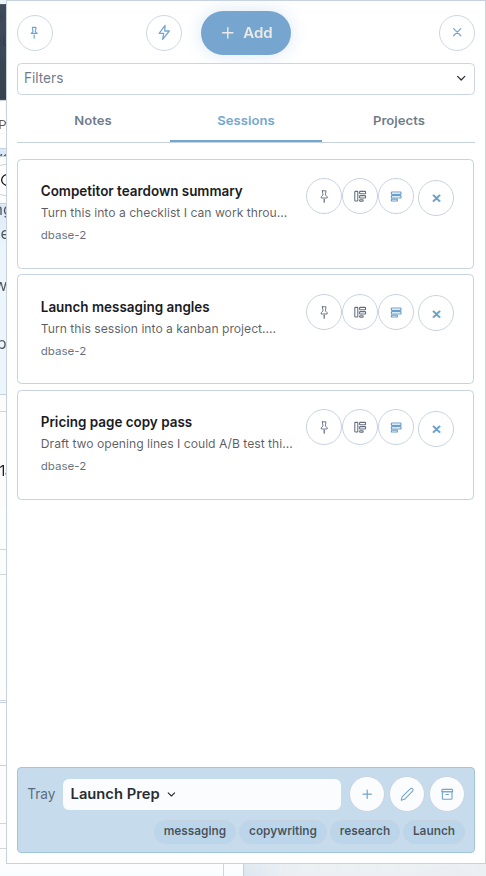
Task: Click the lightning bolt quick action icon
Action: click(164, 33)
